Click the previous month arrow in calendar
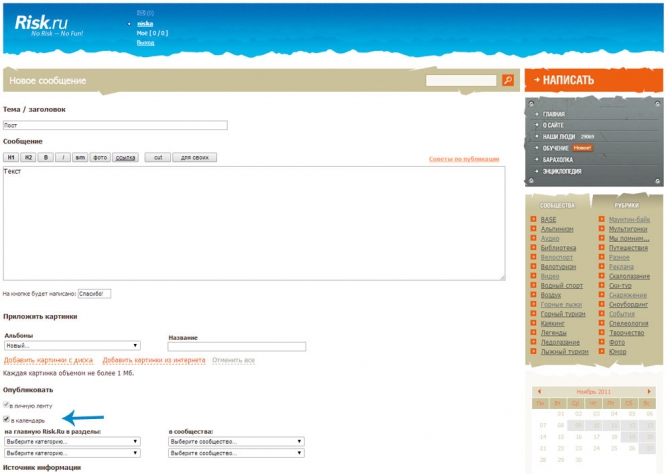670x474 pixels. coord(540,391)
